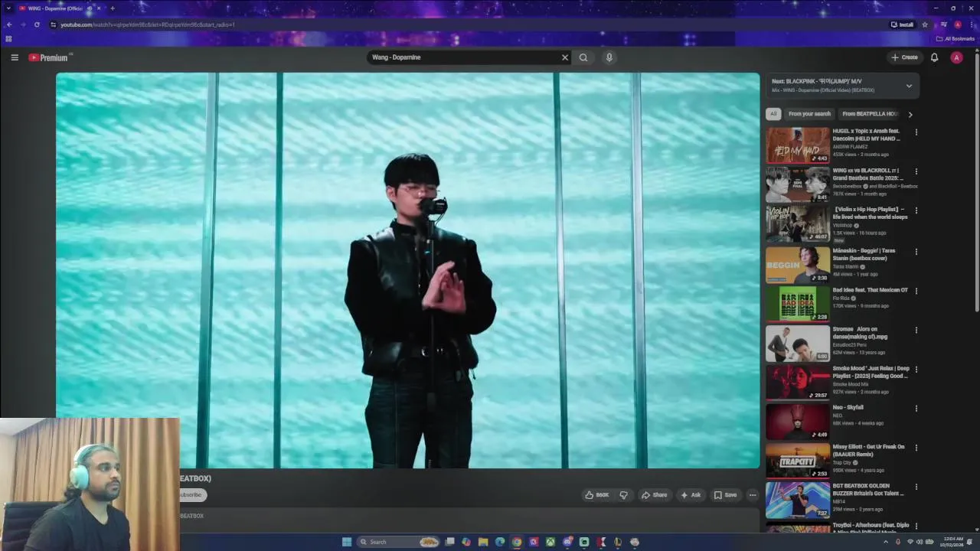Image resolution: width=980 pixels, height=551 pixels.
Task: Open Violin x Hip Hop Playlist title
Action: tap(871, 213)
